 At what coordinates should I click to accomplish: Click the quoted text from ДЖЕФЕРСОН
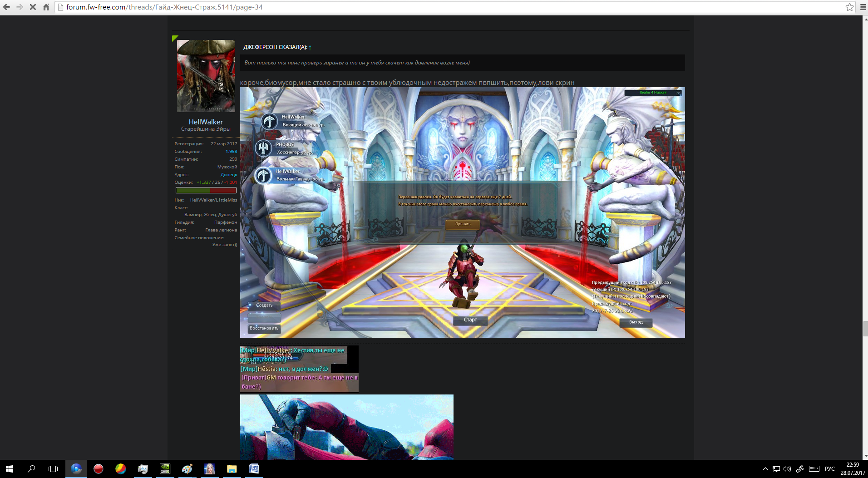click(x=357, y=63)
